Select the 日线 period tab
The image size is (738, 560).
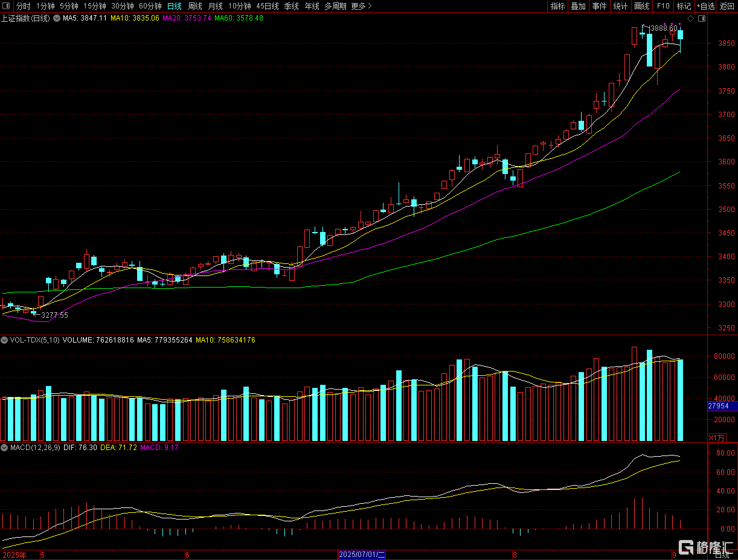pyautogui.click(x=174, y=6)
